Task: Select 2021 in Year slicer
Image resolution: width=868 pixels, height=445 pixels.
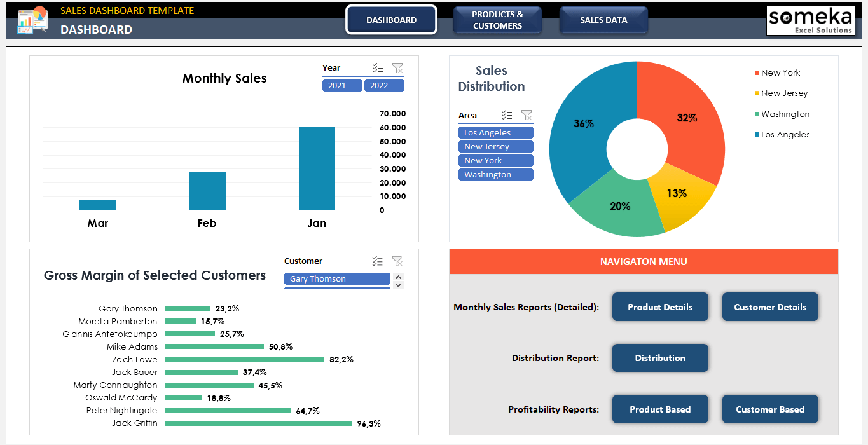Action: (342, 85)
